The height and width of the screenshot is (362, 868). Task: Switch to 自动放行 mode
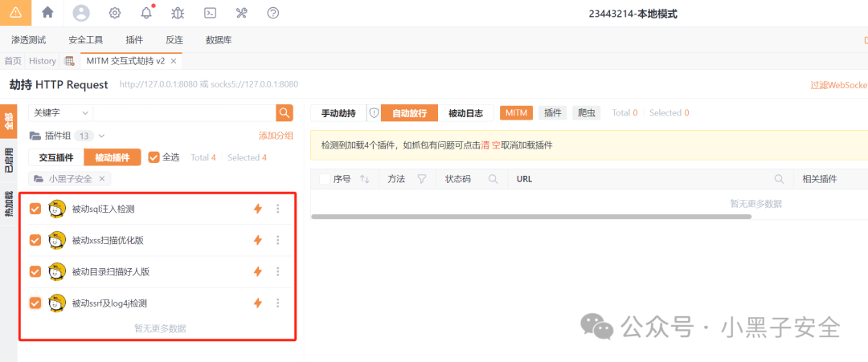tap(410, 113)
